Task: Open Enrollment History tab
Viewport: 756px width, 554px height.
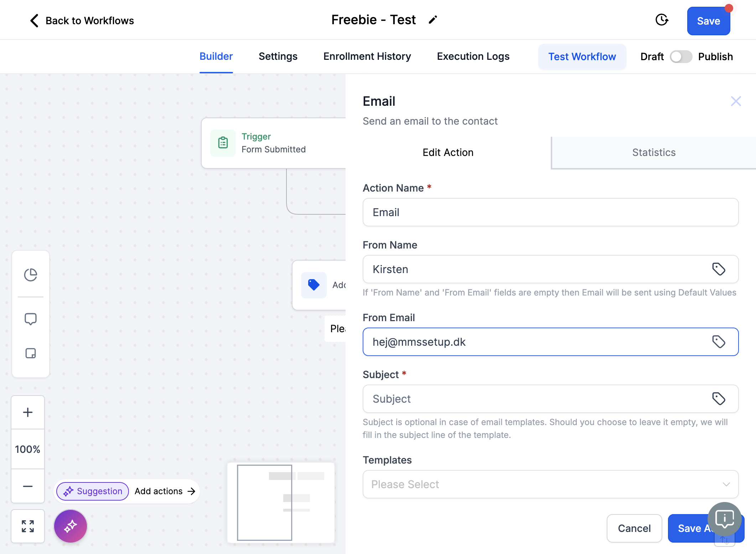Action: coord(367,56)
